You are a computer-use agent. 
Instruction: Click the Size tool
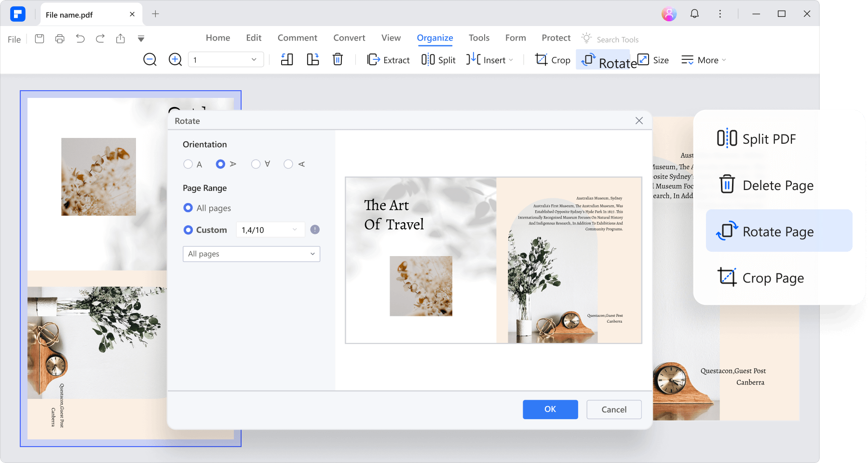(653, 60)
